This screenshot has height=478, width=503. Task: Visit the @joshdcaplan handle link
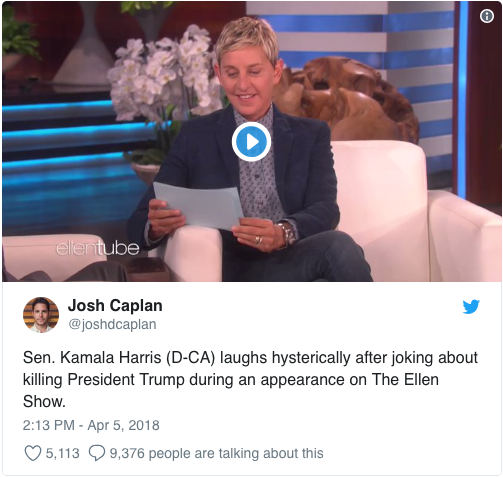tap(112, 324)
